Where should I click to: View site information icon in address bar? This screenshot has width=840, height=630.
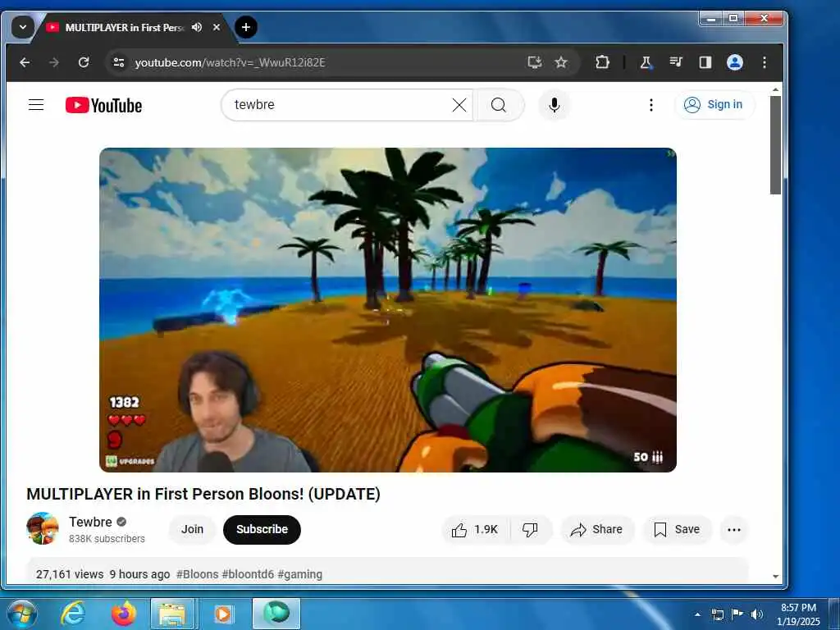click(119, 62)
